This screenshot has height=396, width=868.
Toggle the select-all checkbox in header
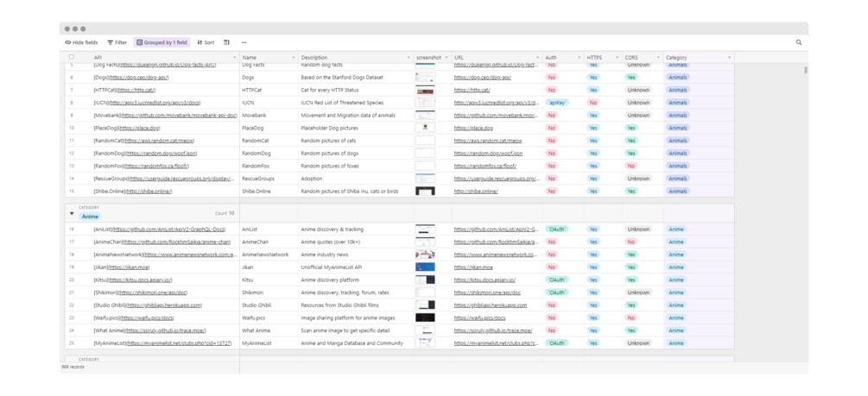(72, 57)
